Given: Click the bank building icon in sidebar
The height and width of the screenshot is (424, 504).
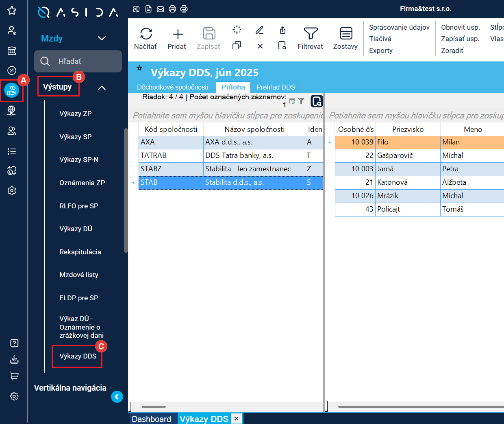Looking at the screenshot, I should click(12, 50).
